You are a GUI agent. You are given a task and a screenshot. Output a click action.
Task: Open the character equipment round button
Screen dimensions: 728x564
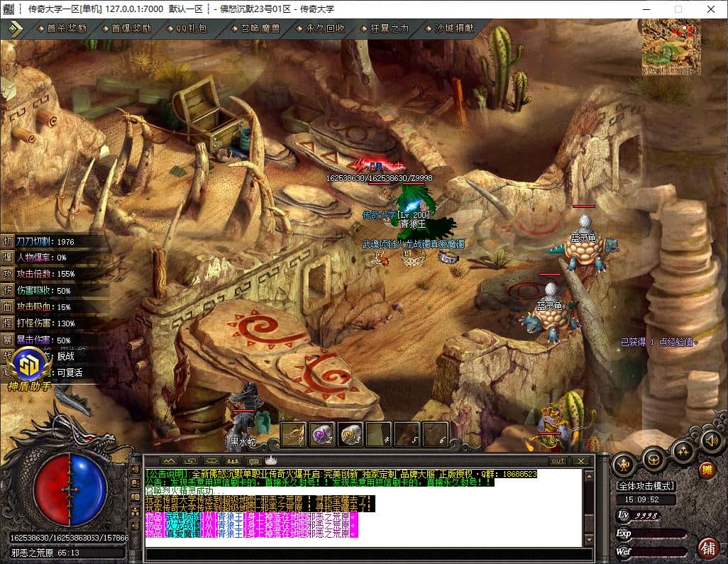tap(624, 464)
